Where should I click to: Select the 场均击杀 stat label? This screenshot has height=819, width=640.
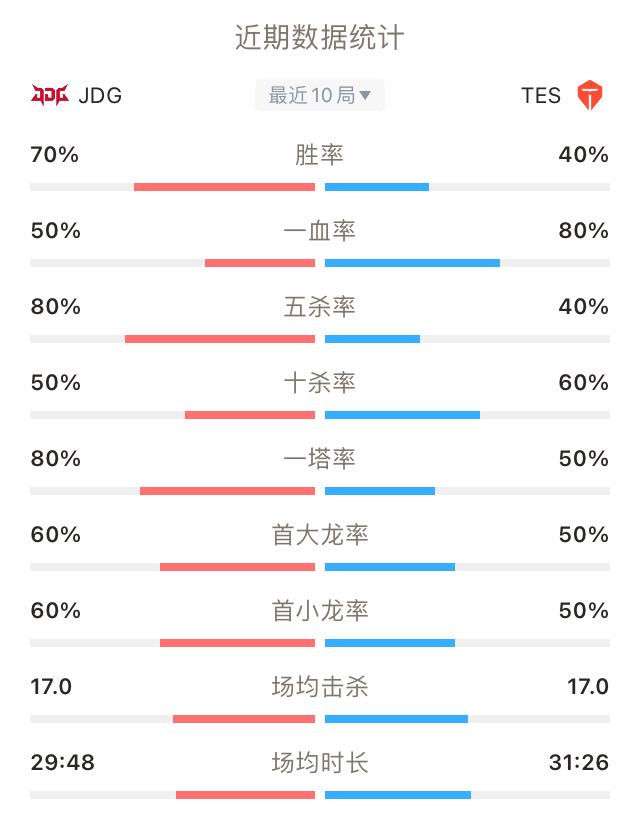[x=320, y=687]
